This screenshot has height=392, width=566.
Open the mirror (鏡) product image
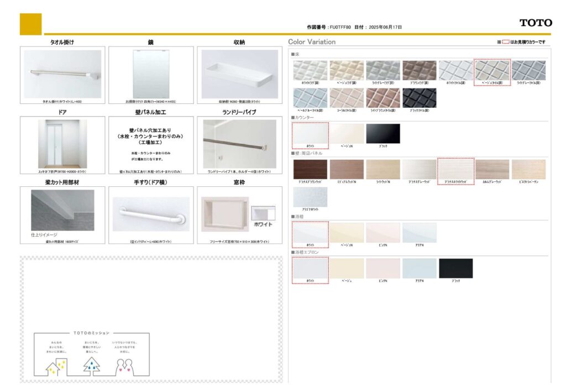pyautogui.click(x=151, y=74)
